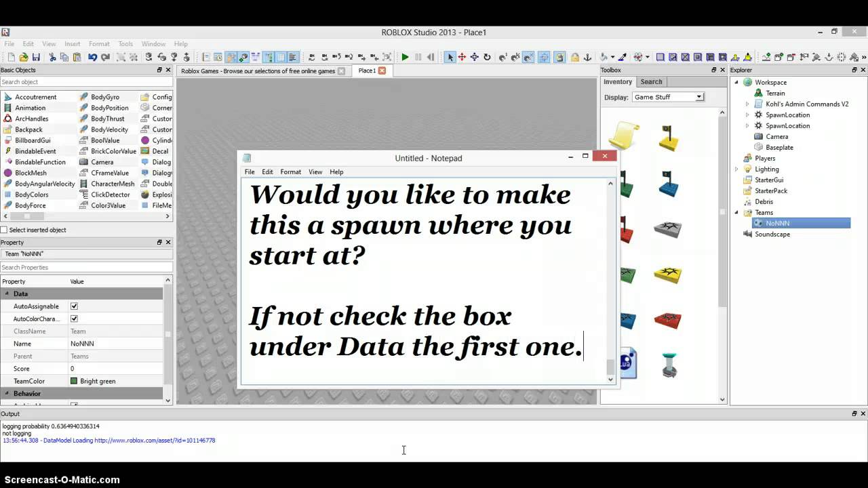The image size is (868, 488).
Task: Insert the yellow flag stand toolbox item
Action: (x=669, y=138)
